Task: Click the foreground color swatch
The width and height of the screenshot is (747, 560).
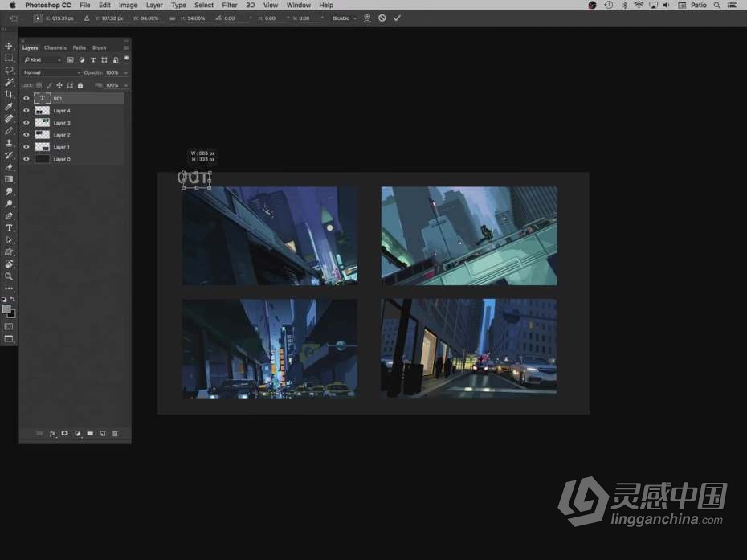Action: click(6, 309)
